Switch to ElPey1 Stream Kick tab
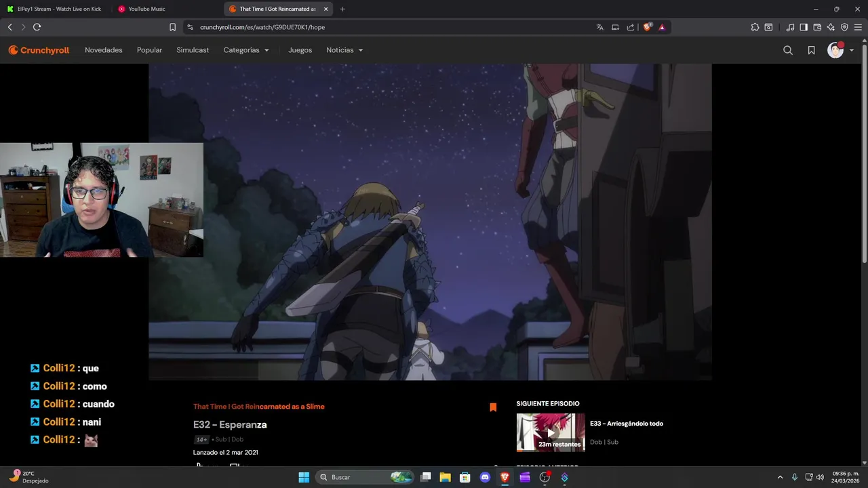Screen dimensions: 868x488 click(x=55, y=9)
